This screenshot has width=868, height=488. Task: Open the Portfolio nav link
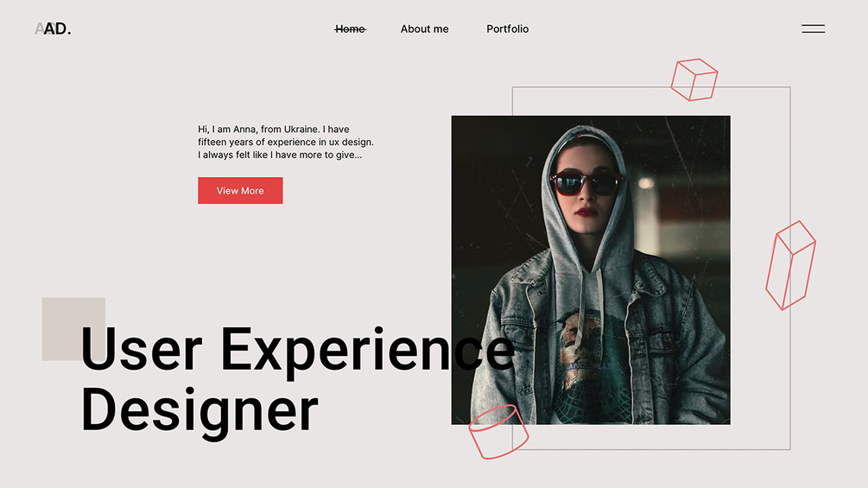pos(508,29)
